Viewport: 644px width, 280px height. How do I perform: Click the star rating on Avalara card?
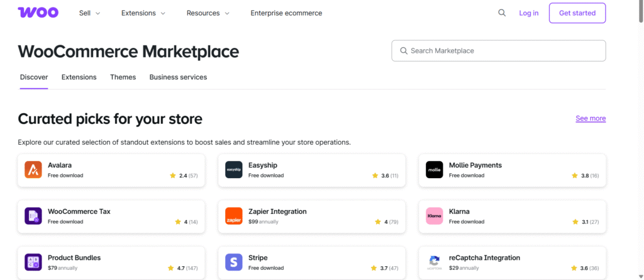click(184, 176)
